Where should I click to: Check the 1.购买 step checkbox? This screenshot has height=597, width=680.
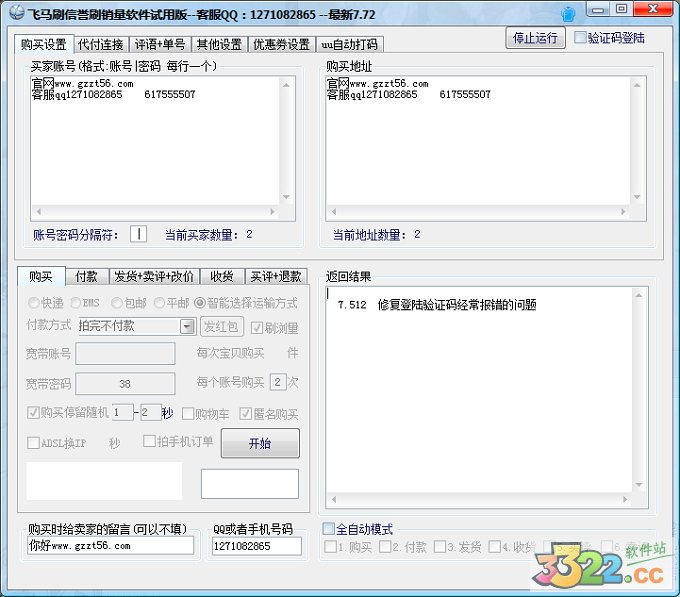pyautogui.click(x=330, y=547)
